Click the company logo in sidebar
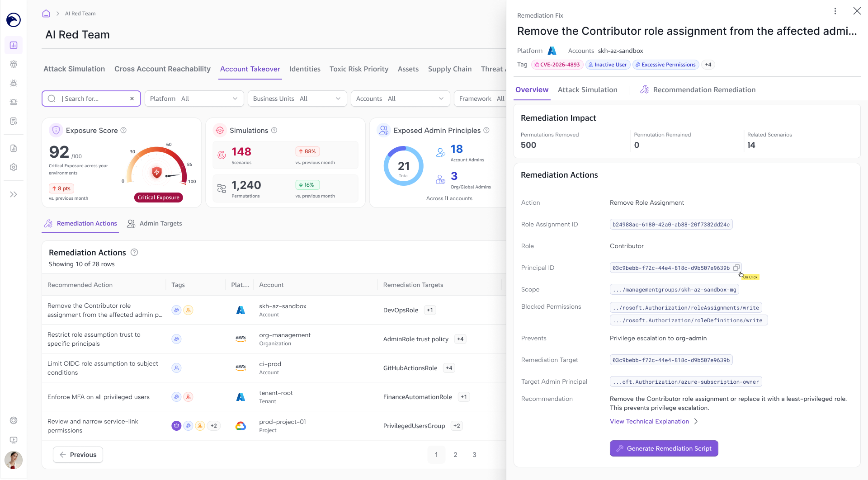The image size is (868, 480). point(14,20)
